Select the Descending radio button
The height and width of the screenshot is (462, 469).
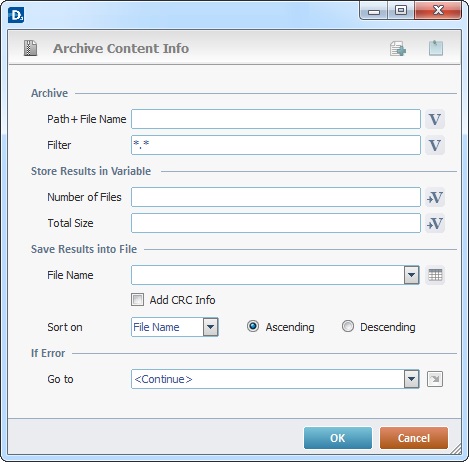(x=348, y=326)
